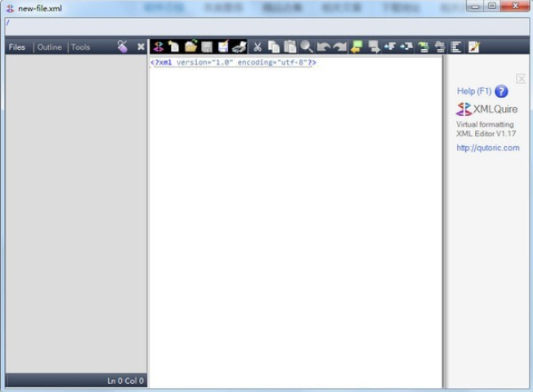Click the Paste clipboard icon
The width and height of the screenshot is (533, 392).
tap(290, 47)
